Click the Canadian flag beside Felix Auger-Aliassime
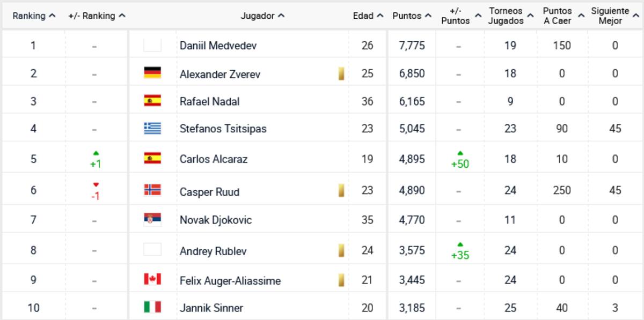Viewport: 644px width, 320px height. tap(152, 280)
